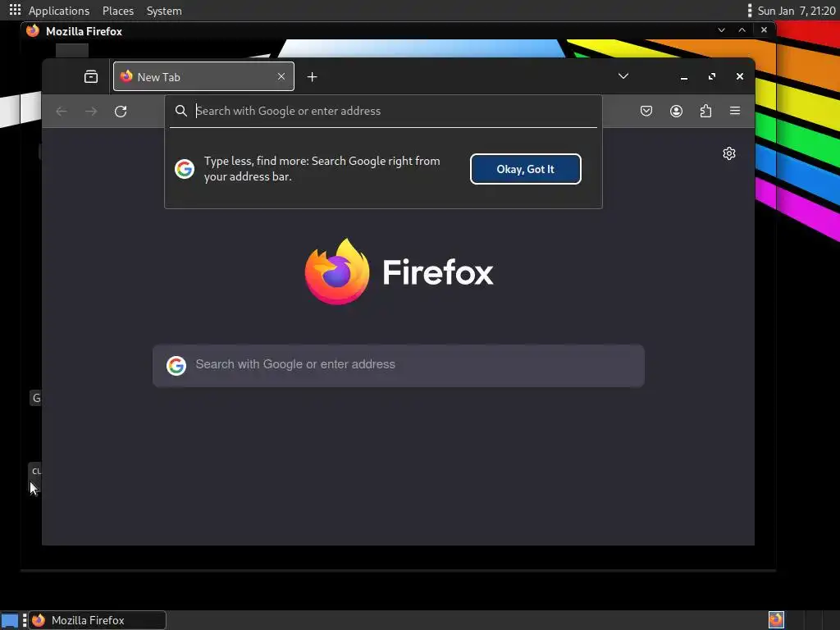Open the Firefox View icon beside the tabs
This screenshot has width=840, height=630.
pos(91,76)
